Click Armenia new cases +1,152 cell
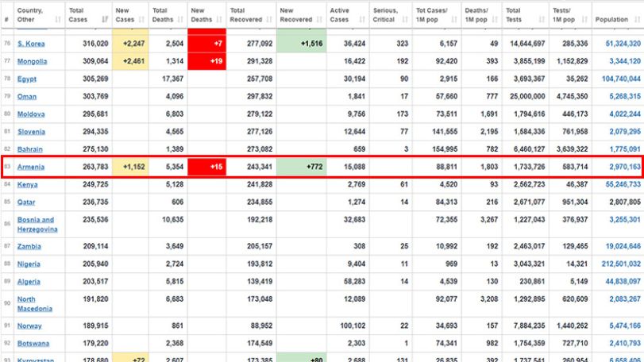This screenshot has width=644, height=362. 130,167
